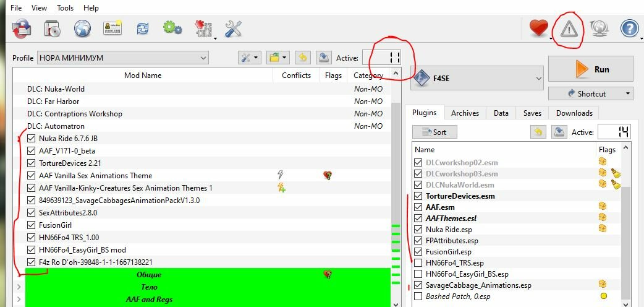Click the create backup icon in Plugins tab
Image resolution: width=644 pixels, height=307 pixels.
coord(559,132)
